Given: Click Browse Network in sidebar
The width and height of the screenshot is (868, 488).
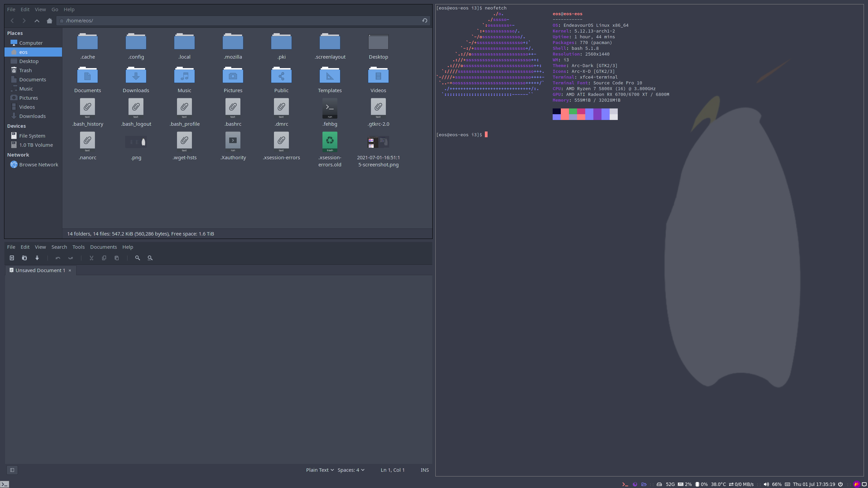Looking at the screenshot, I should pyautogui.click(x=33, y=165).
